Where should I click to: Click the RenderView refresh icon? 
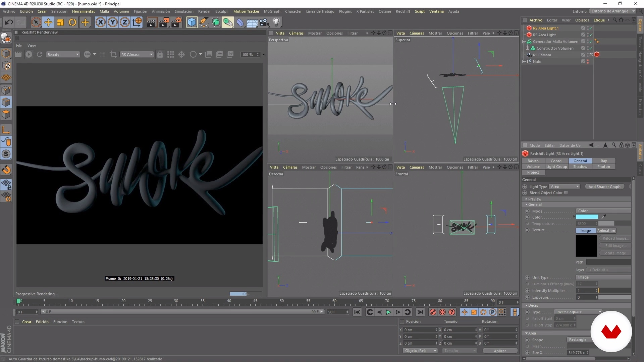(x=40, y=54)
